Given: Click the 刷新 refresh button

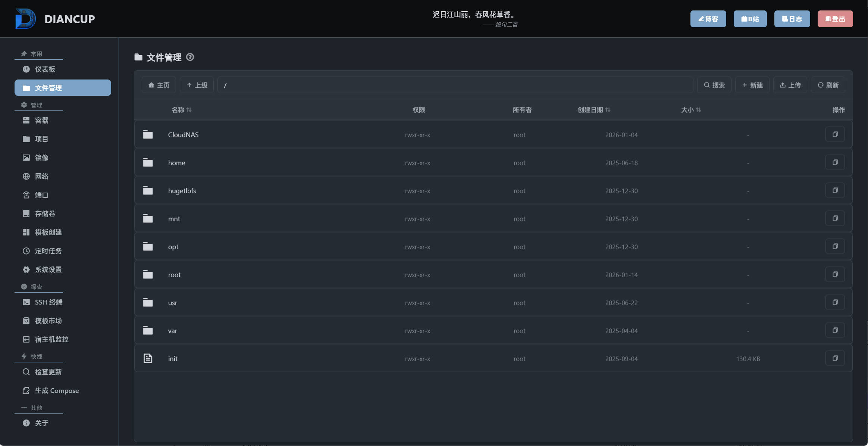Looking at the screenshot, I should (828, 85).
